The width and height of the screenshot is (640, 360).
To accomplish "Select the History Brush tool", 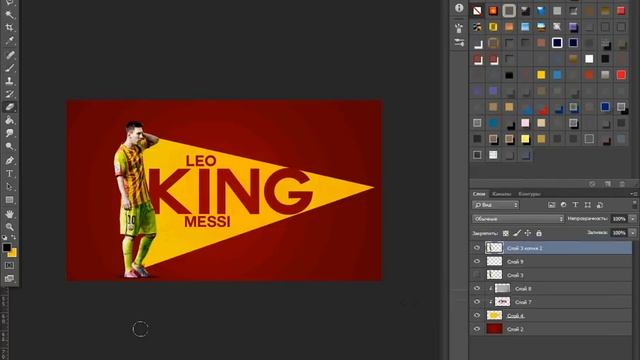I will coord(9,94).
